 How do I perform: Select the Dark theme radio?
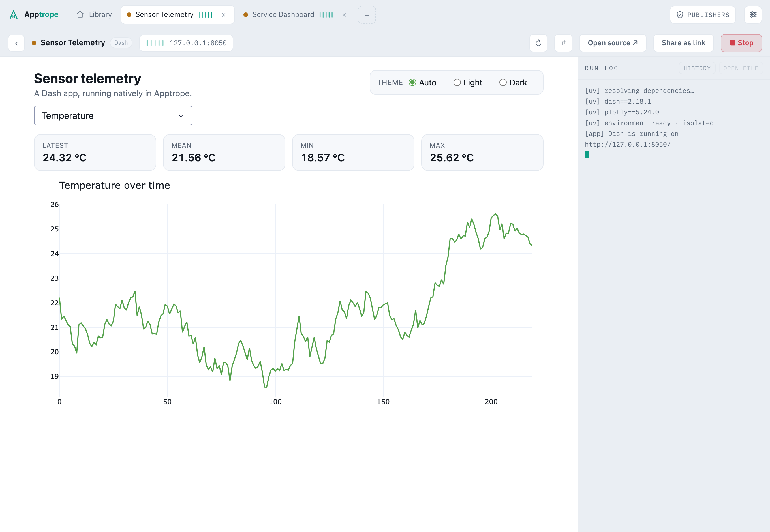(x=503, y=83)
